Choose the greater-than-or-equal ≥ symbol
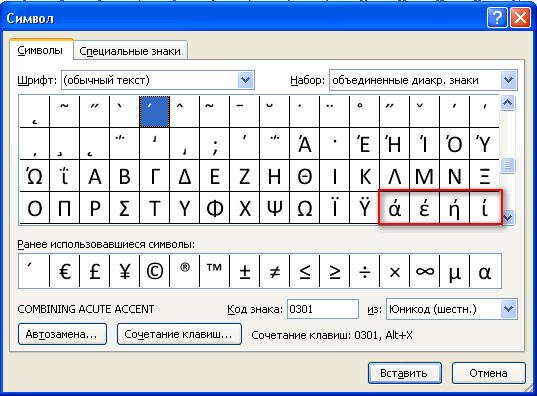The image size is (537, 396). pos(334,271)
